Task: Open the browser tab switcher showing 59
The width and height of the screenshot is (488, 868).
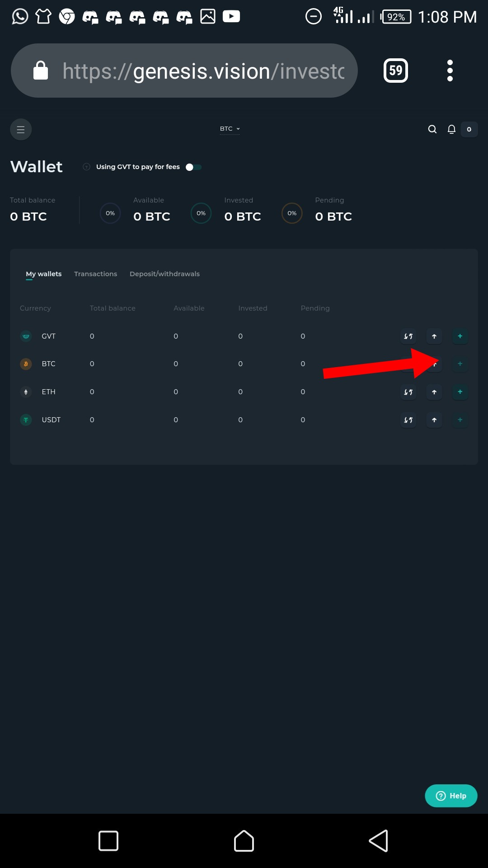Action: pos(396,71)
